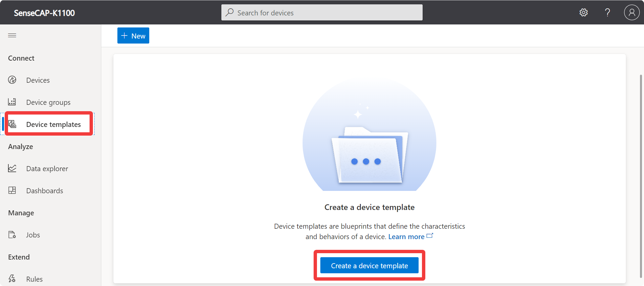Open the help question mark icon

coord(607,13)
